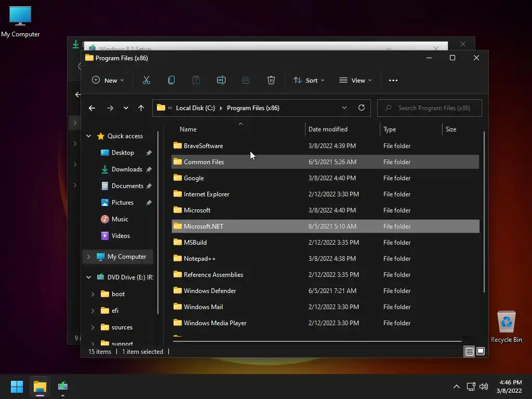Show hidden tray icons chevron

click(x=457, y=387)
